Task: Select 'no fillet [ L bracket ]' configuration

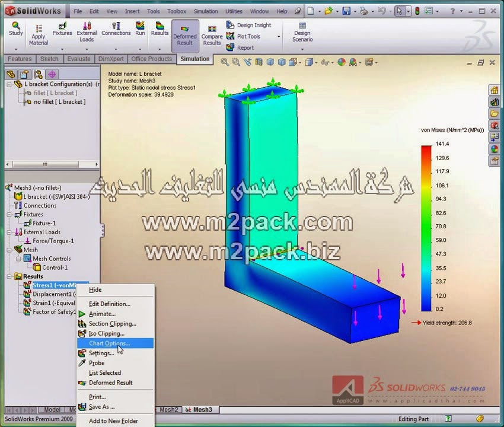Action: (59, 102)
